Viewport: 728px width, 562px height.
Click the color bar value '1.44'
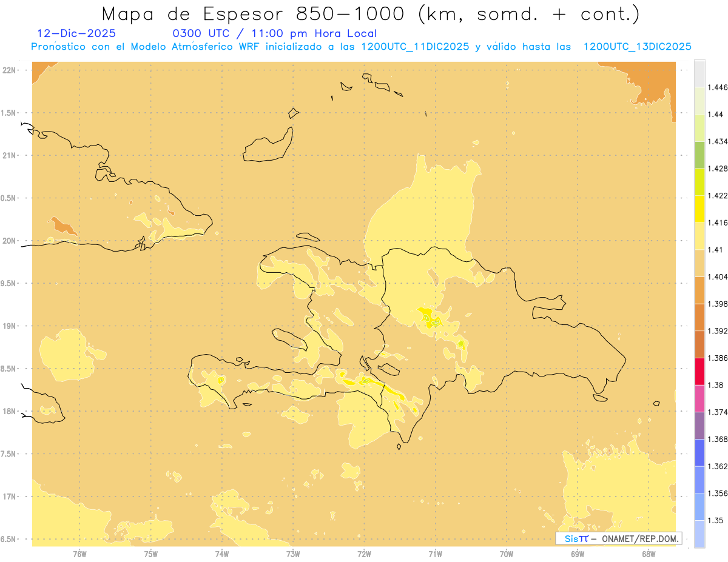coord(715,115)
